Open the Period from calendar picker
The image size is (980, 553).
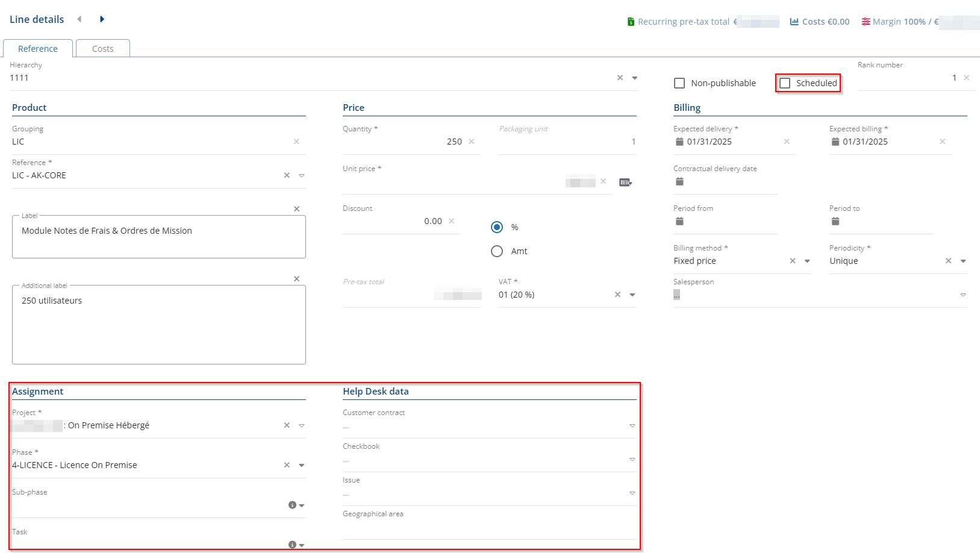679,221
